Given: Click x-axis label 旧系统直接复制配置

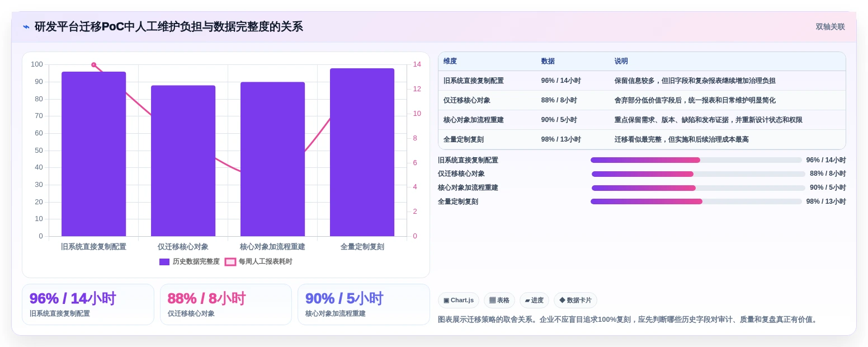Looking at the screenshot, I should point(94,247).
